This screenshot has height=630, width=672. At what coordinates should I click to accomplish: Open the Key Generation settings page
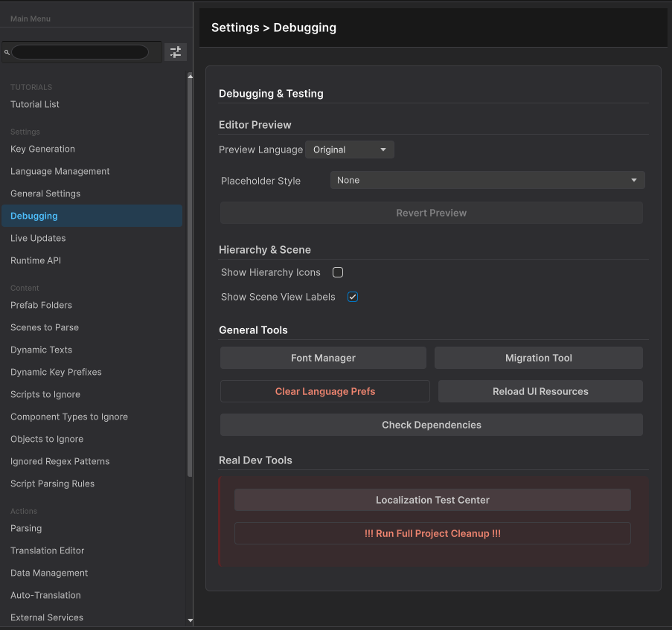[x=42, y=149]
